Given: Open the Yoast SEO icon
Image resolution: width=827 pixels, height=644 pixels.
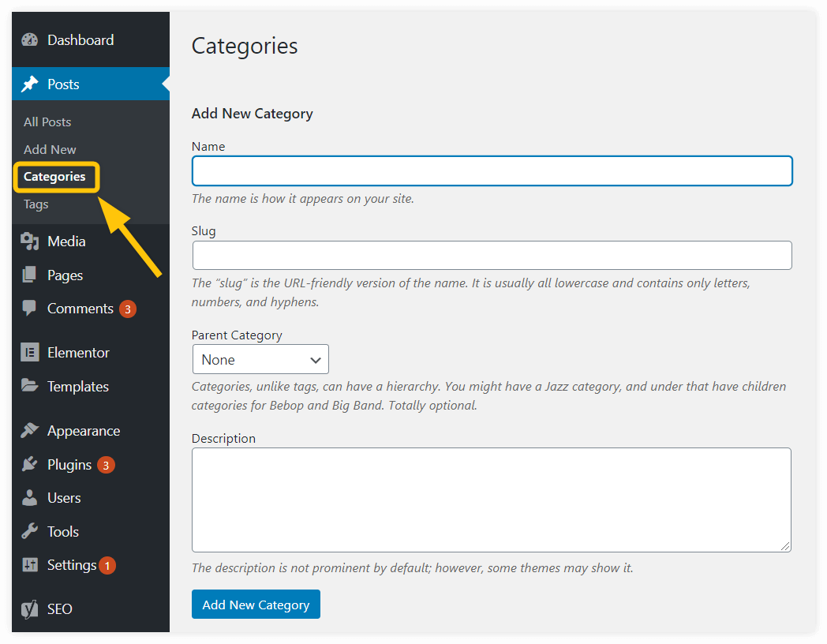Looking at the screenshot, I should click(29, 608).
